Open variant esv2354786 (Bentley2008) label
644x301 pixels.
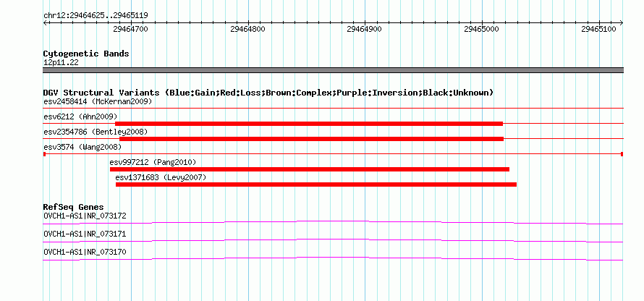click(x=96, y=132)
